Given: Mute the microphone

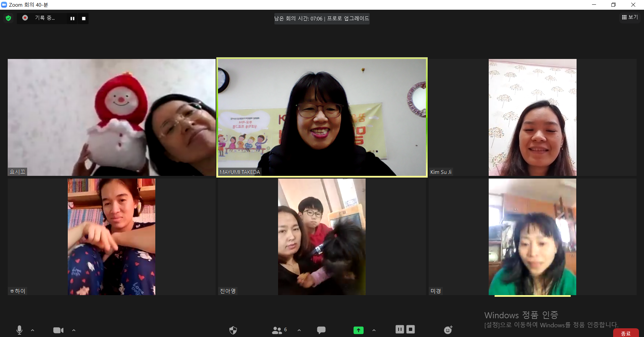Looking at the screenshot, I should click(19, 330).
